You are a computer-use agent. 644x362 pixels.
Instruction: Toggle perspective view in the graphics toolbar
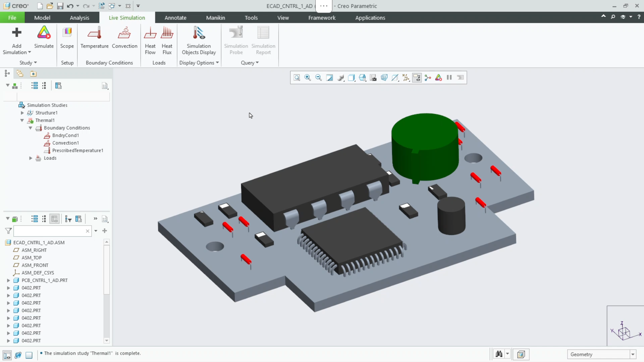(x=384, y=77)
